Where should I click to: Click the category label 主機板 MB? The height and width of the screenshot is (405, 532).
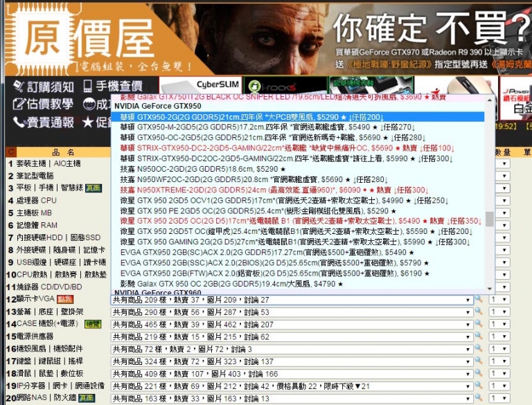(34, 213)
